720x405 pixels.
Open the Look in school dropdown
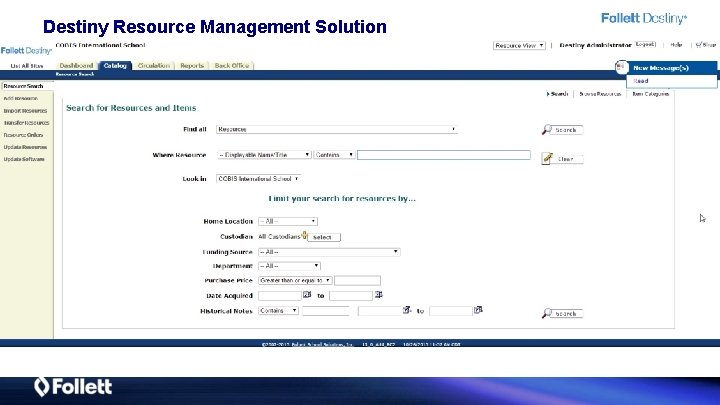click(258, 179)
